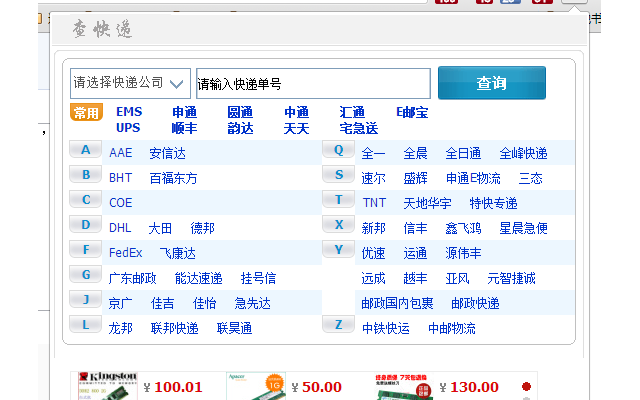This screenshot has height=400, width=640.
Task: Select TNT courier
Action: click(x=374, y=203)
